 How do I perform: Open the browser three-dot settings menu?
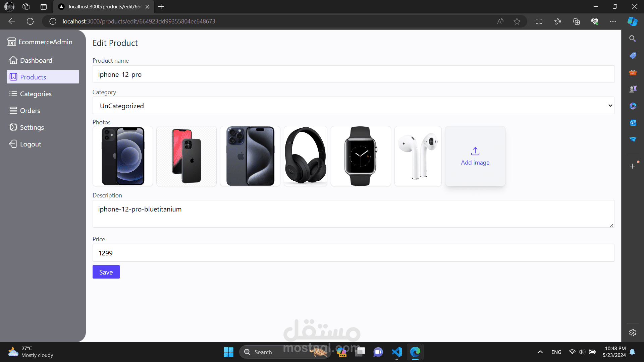(613, 21)
